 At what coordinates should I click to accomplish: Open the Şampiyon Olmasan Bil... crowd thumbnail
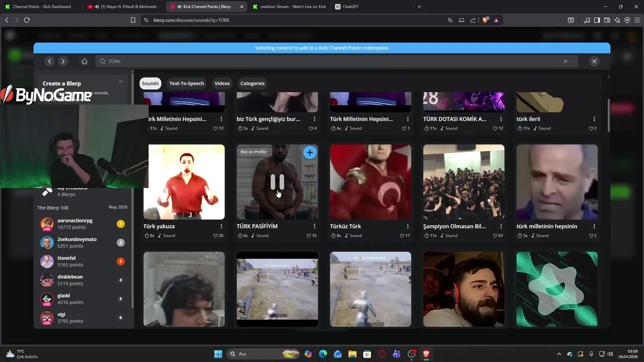(x=464, y=182)
